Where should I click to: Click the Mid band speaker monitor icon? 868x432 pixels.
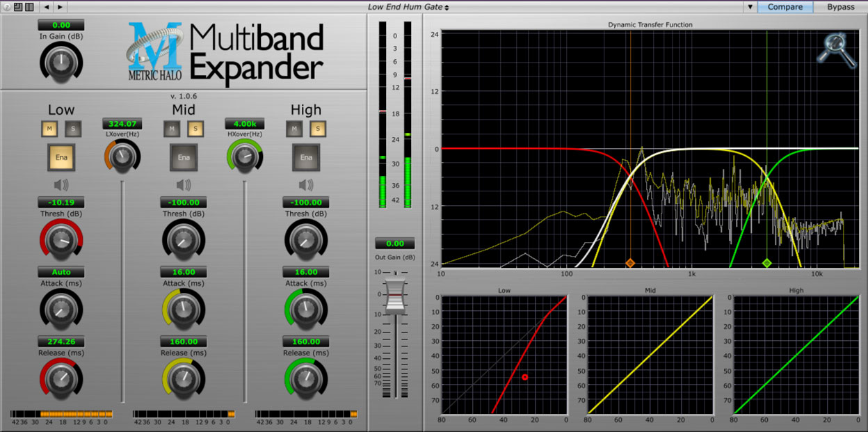184,184
